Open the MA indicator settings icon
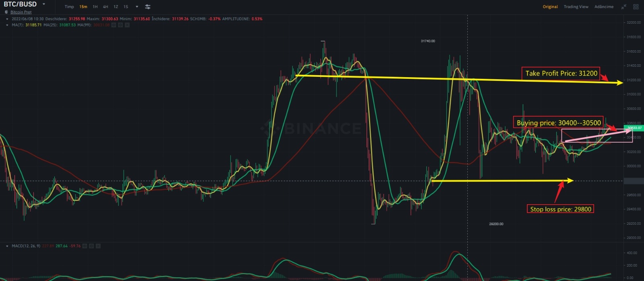Viewport: 644px width, 281px height. 120,25
